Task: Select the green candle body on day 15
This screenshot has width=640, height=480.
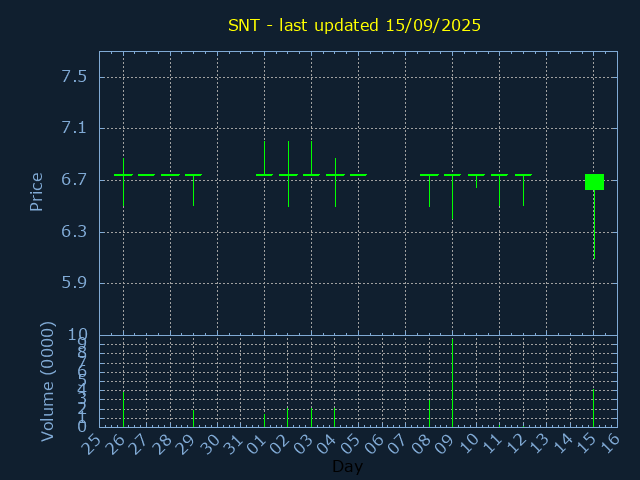Action: coord(594,182)
